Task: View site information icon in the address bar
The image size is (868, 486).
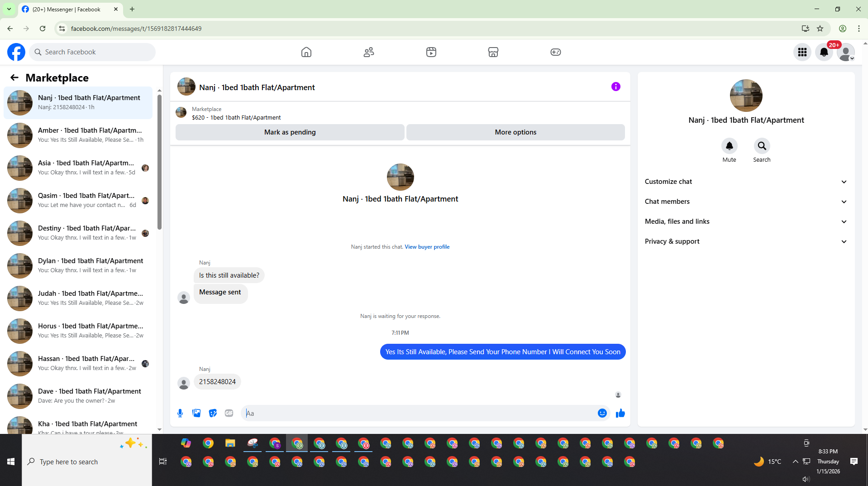Action: pos(62,29)
